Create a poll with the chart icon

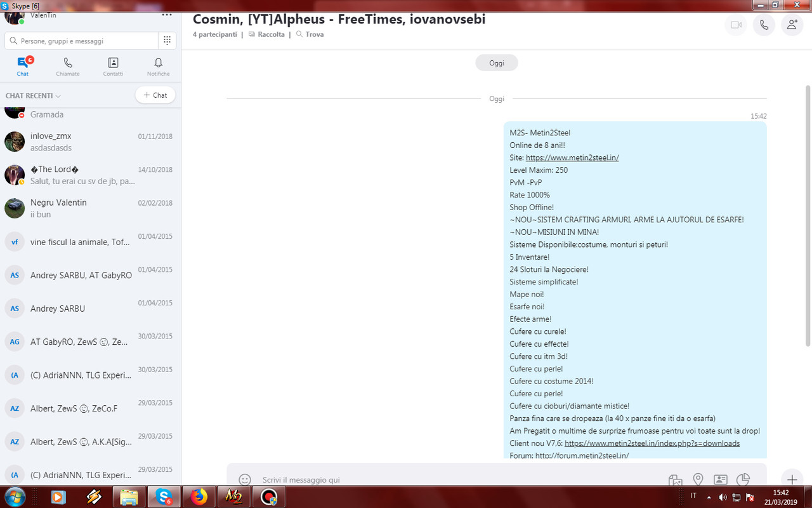click(743, 480)
